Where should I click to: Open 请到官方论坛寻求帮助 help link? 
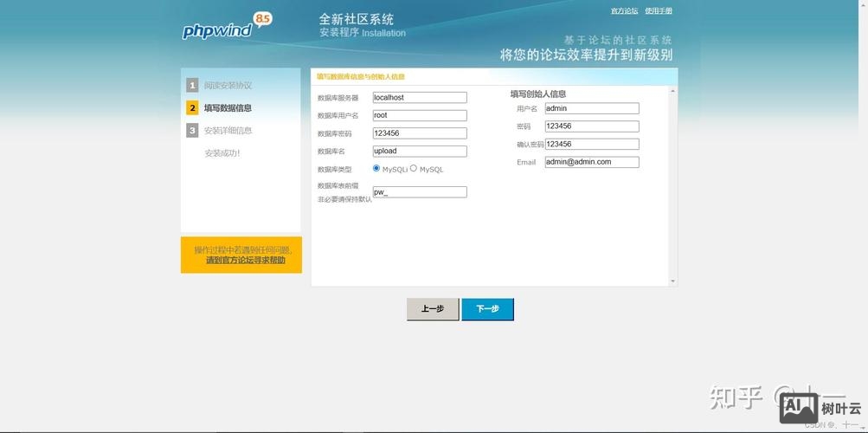[245, 261]
